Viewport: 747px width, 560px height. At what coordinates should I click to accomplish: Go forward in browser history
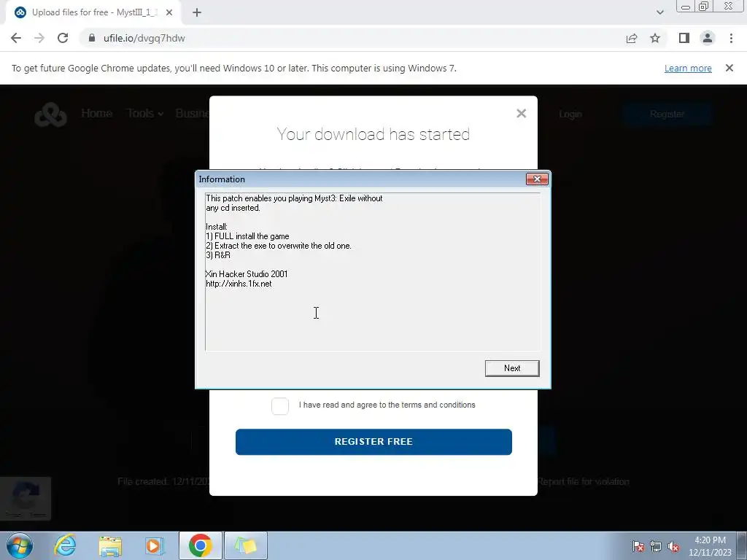click(39, 38)
